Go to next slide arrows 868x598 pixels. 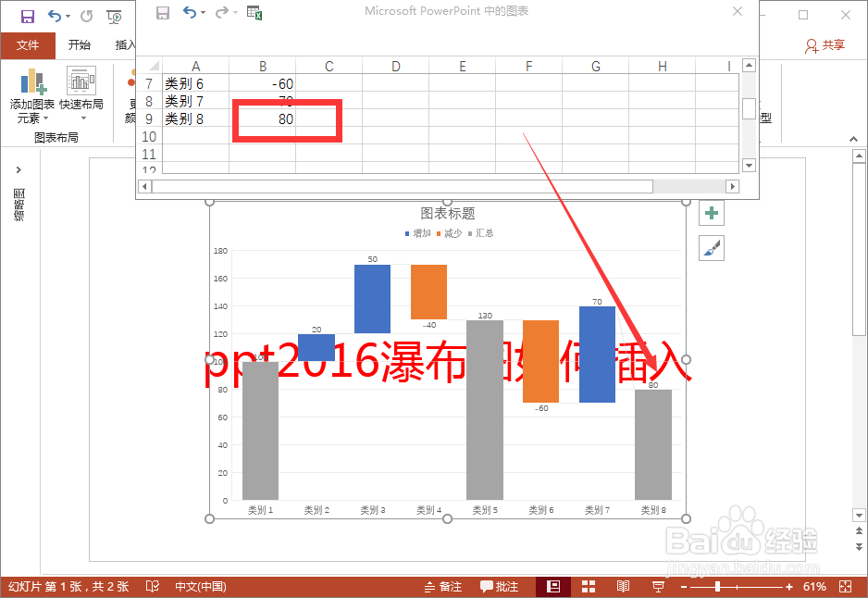pyautogui.click(x=859, y=546)
